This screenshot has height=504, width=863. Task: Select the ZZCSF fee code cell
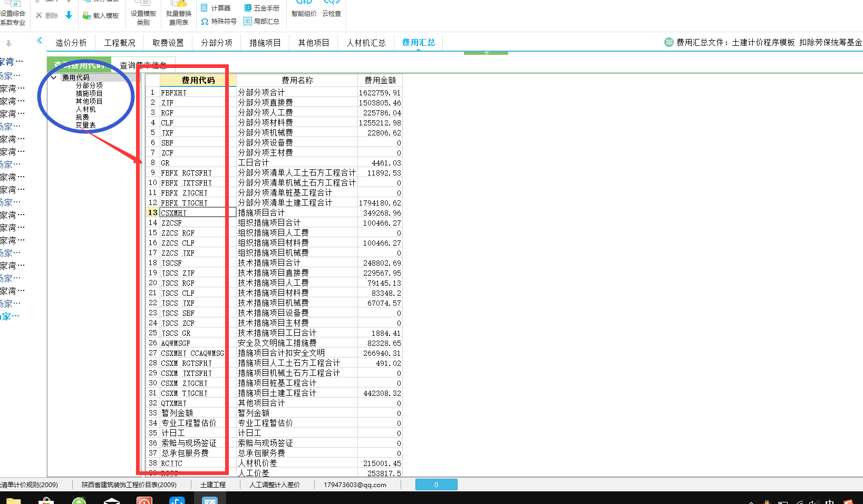tap(198, 222)
